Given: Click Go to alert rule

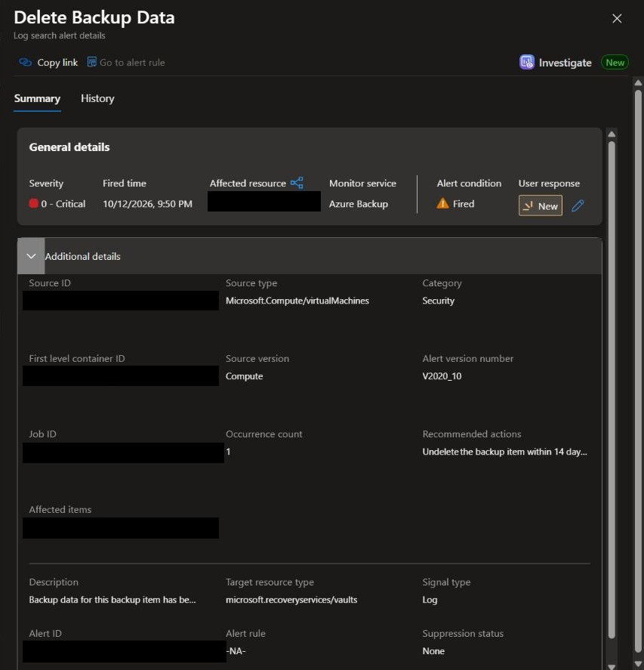Looking at the screenshot, I should [126, 63].
